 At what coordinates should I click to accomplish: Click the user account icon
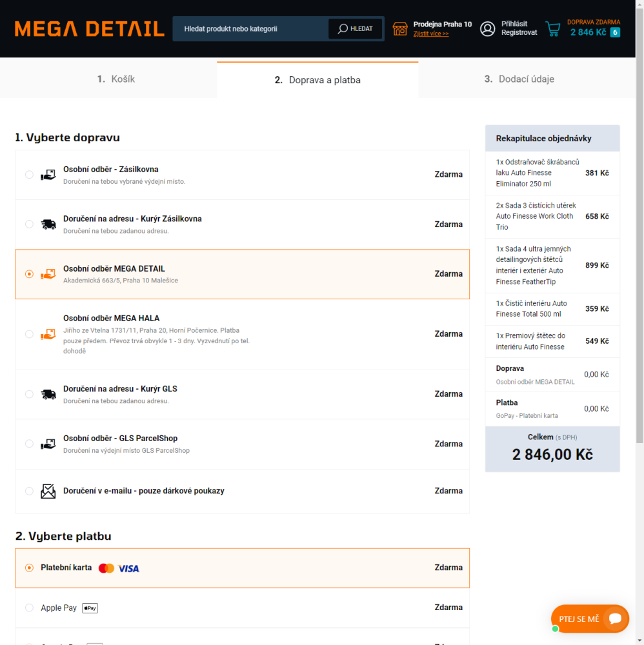(488, 29)
